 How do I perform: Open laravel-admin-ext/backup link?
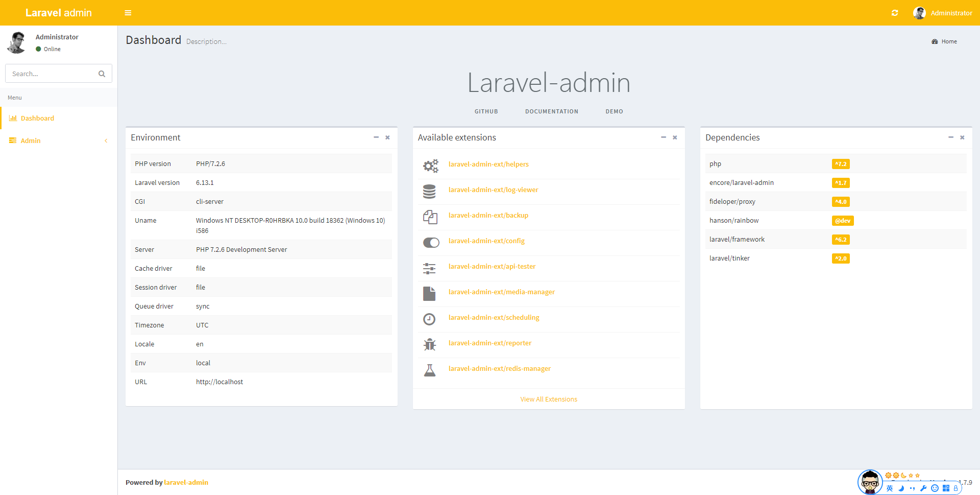point(488,215)
